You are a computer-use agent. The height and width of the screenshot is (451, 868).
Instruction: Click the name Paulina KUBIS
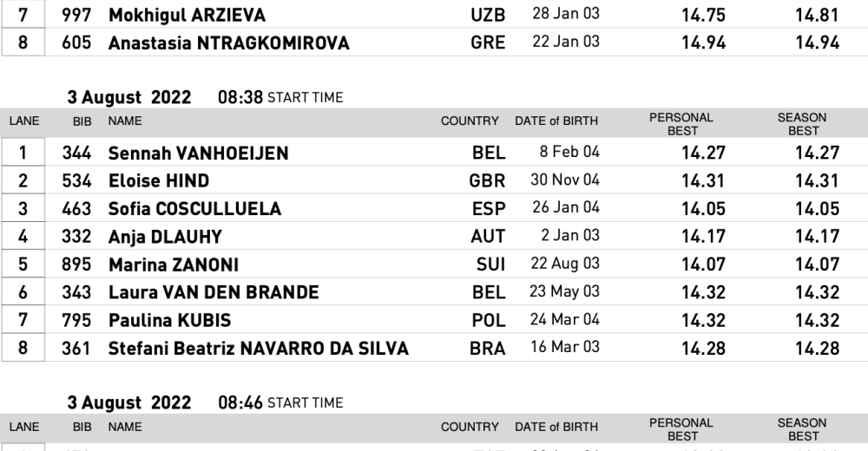click(169, 320)
